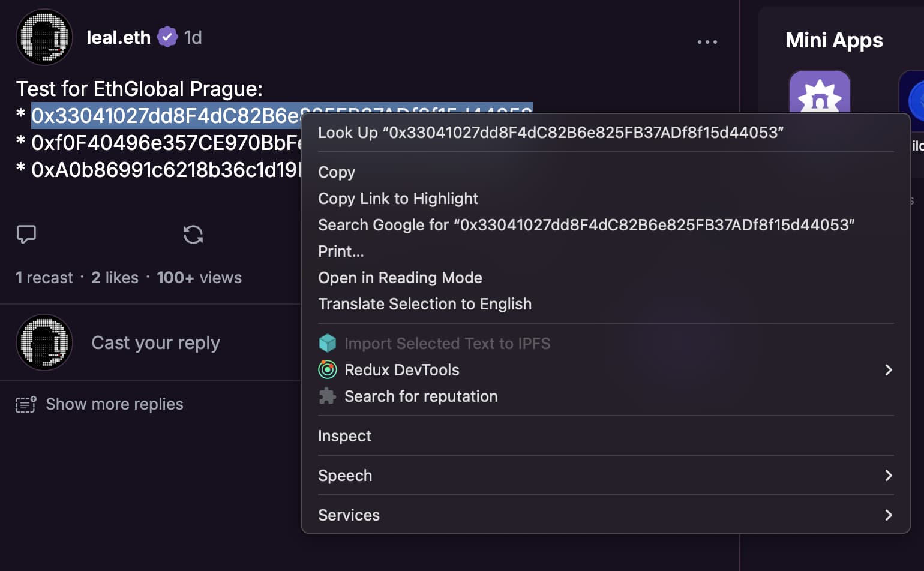Click the Show more replies speech-bubble icon

(25, 404)
